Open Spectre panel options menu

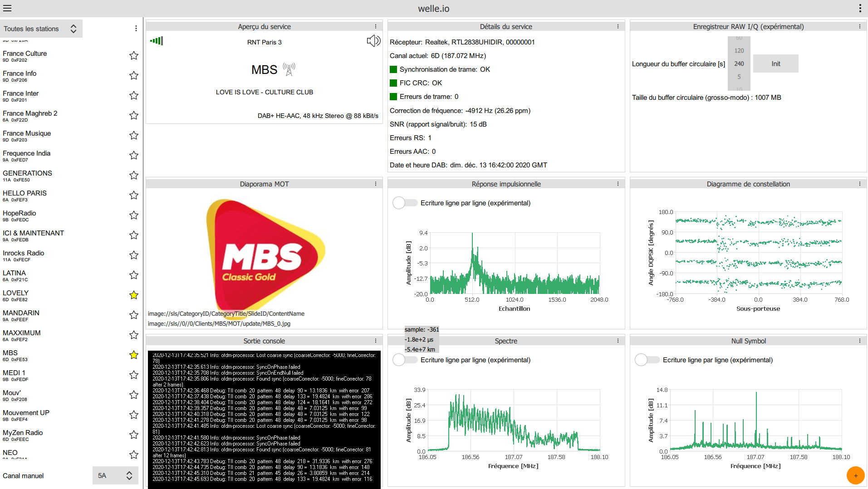(x=618, y=341)
